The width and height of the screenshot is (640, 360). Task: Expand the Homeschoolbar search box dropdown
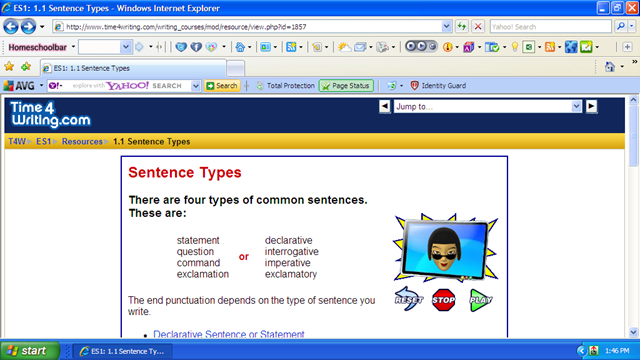coord(126,47)
